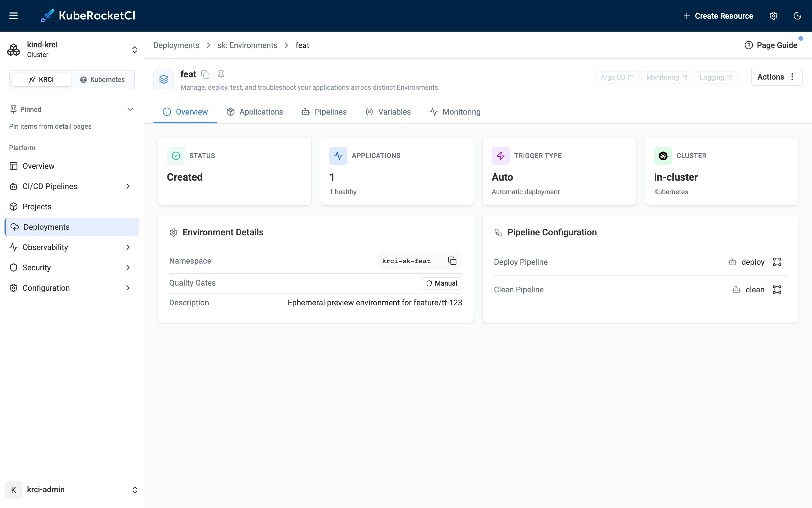Expand Configuration submenu chevron

(x=128, y=288)
